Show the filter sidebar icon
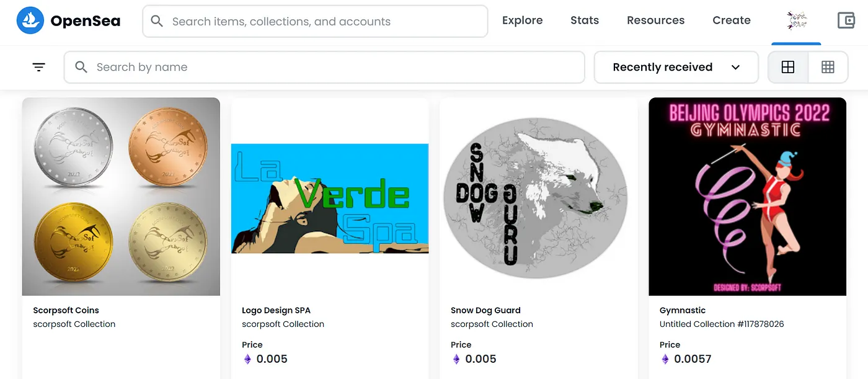868x379 pixels. point(39,67)
